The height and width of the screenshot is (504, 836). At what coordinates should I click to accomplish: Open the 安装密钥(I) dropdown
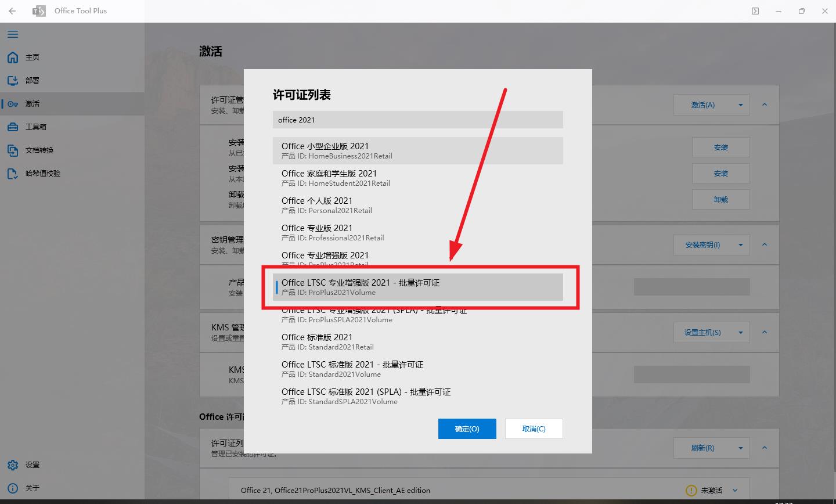(741, 244)
